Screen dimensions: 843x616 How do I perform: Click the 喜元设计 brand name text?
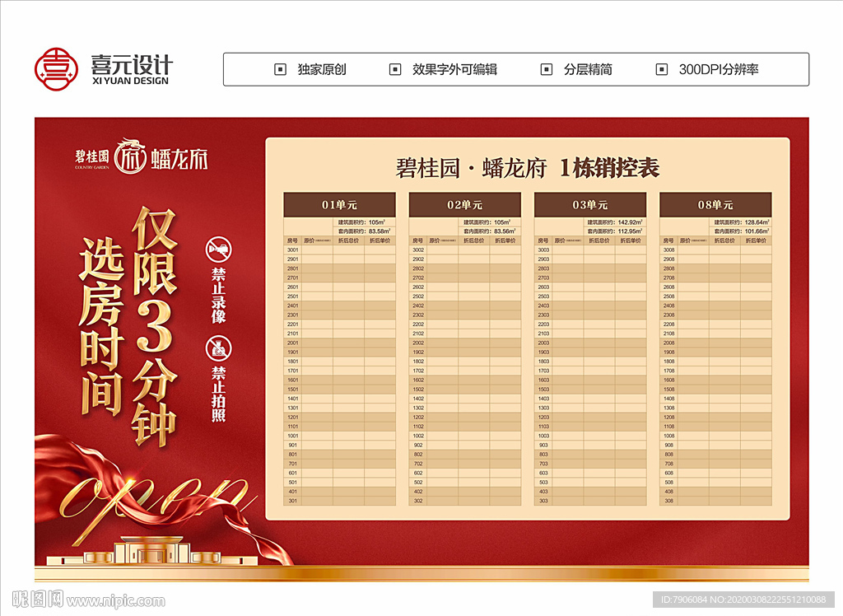click(132, 65)
